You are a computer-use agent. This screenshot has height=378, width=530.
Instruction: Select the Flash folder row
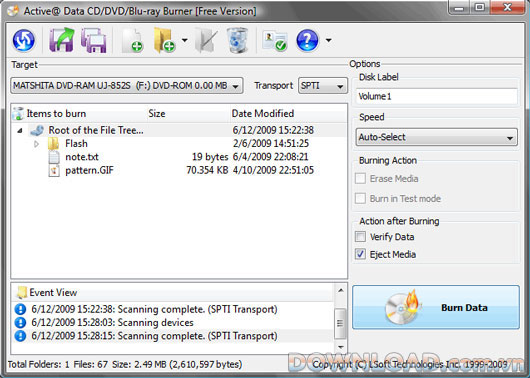(x=179, y=144)
